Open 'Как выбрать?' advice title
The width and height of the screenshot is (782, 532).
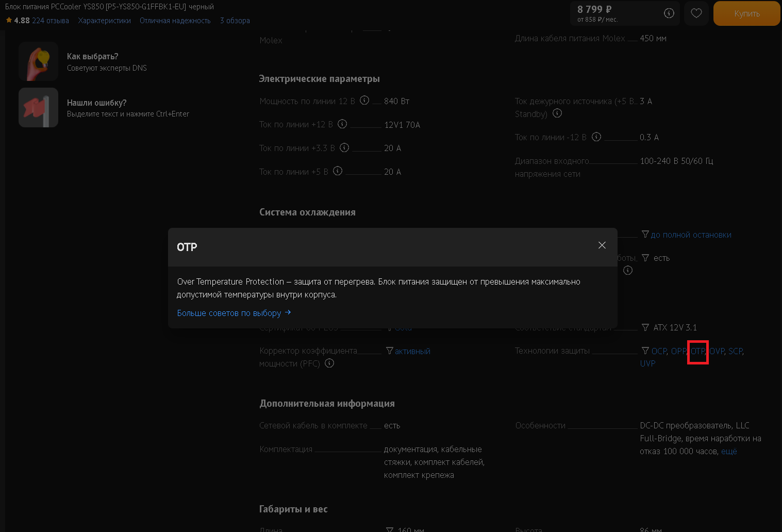pos(93,56)
